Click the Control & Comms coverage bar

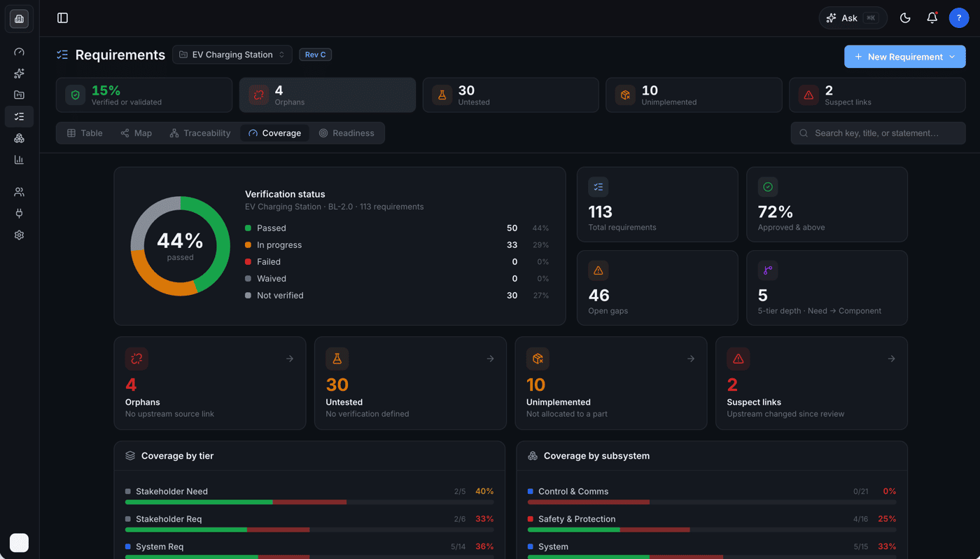pos(712,502)
